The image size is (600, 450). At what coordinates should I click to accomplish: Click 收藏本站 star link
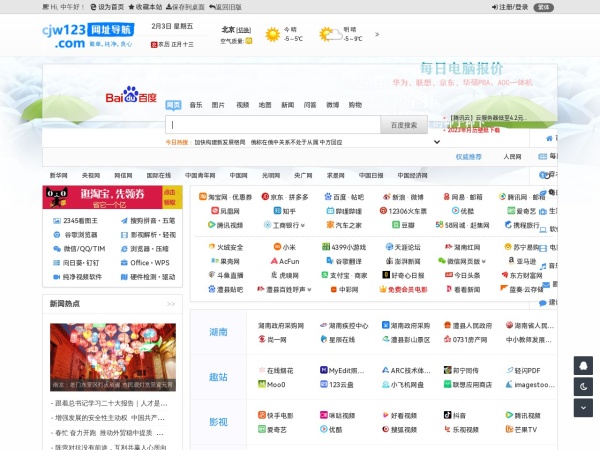tap(145, 7)
